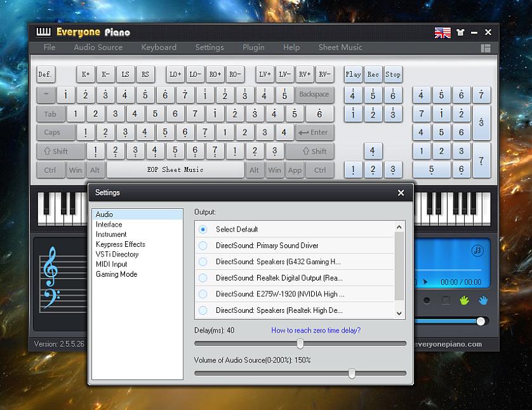532x410 pixels.
Task: Click the everyonepiano.com website link
Action: pos(448,344)
